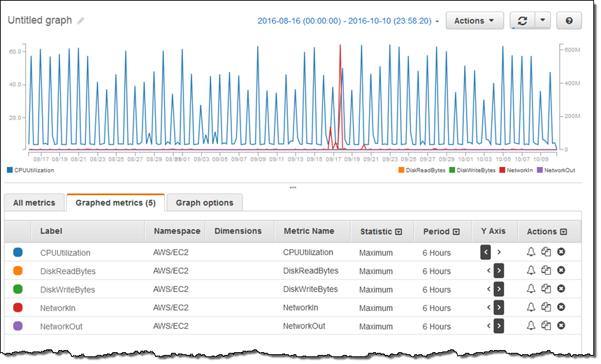Click the CPUUtilization label in the table
Screen dimensions: 601x364
tap(65, 252)
